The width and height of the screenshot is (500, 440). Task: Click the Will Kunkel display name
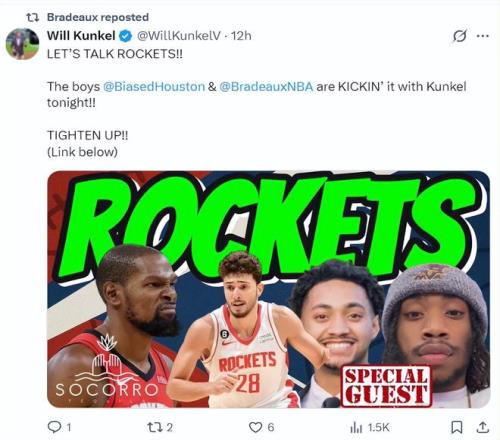coord(81,35)
